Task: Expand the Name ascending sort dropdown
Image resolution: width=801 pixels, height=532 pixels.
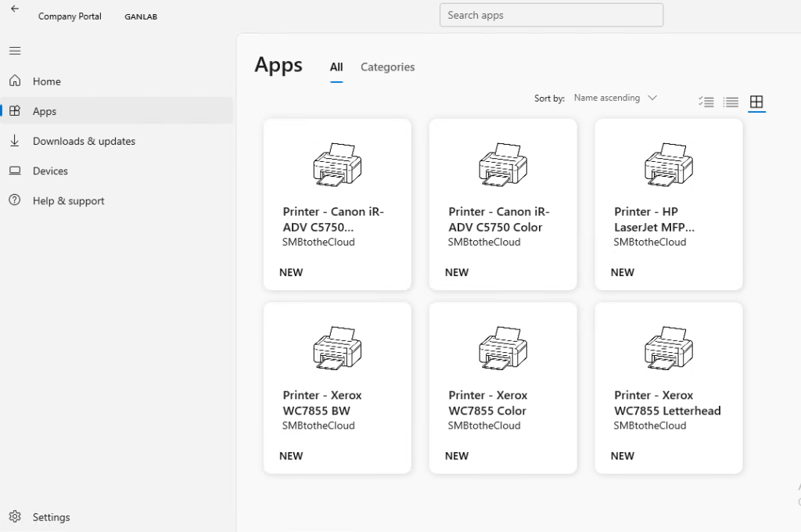Action: click(x=607, y=99)
